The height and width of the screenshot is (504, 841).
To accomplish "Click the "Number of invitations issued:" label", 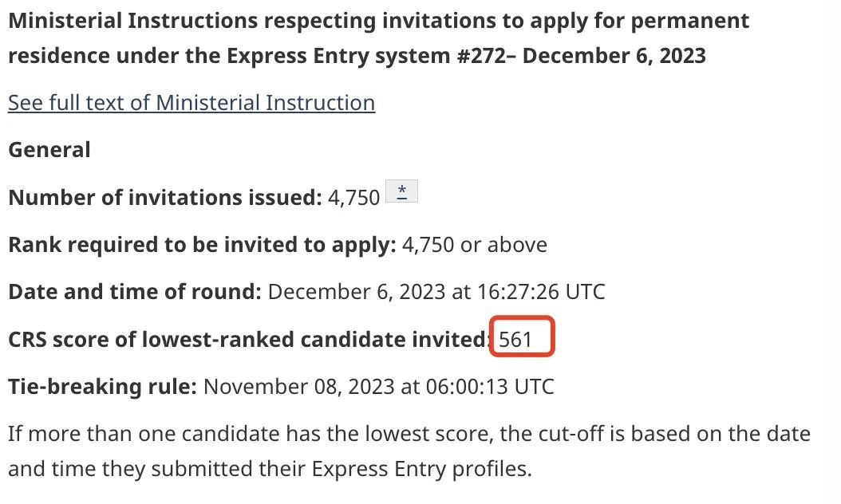I will [x=164, y=197].
